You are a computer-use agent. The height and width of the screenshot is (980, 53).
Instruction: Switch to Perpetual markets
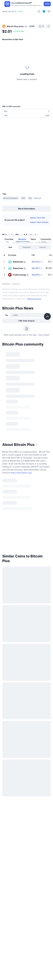coord(27,247)
